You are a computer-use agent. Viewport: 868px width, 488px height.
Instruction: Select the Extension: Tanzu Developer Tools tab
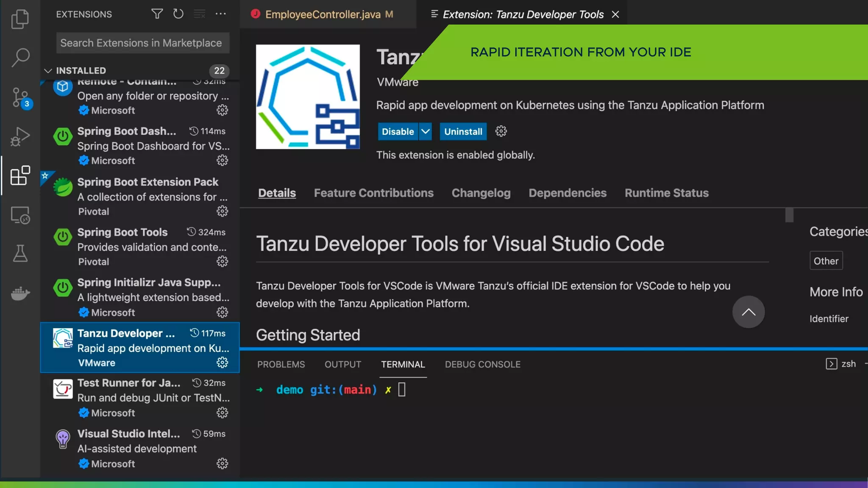(522, 14)
